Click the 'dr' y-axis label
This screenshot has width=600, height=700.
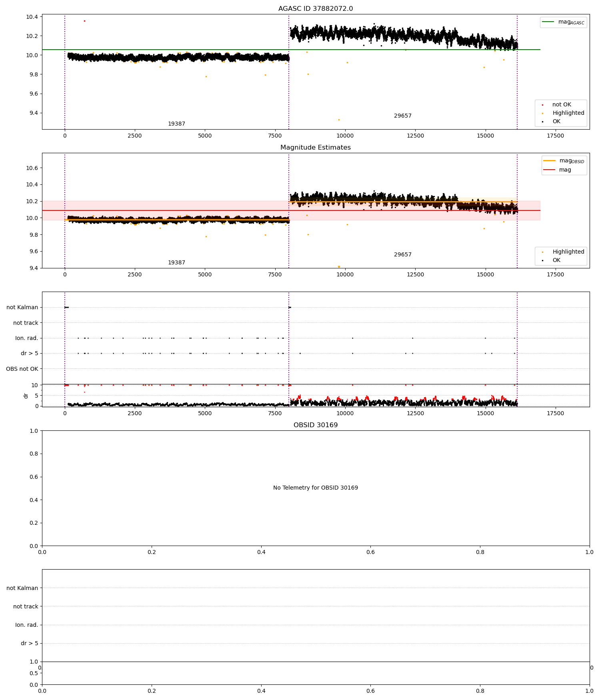coord(26,396)
